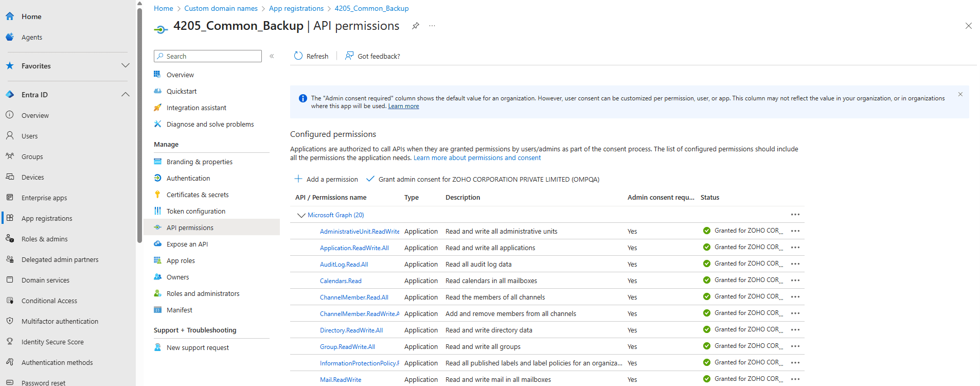Image resolution: width=980 pixels, height=386 pixels.
Task: Select API permissions menu item
Action: pos(211,227)
